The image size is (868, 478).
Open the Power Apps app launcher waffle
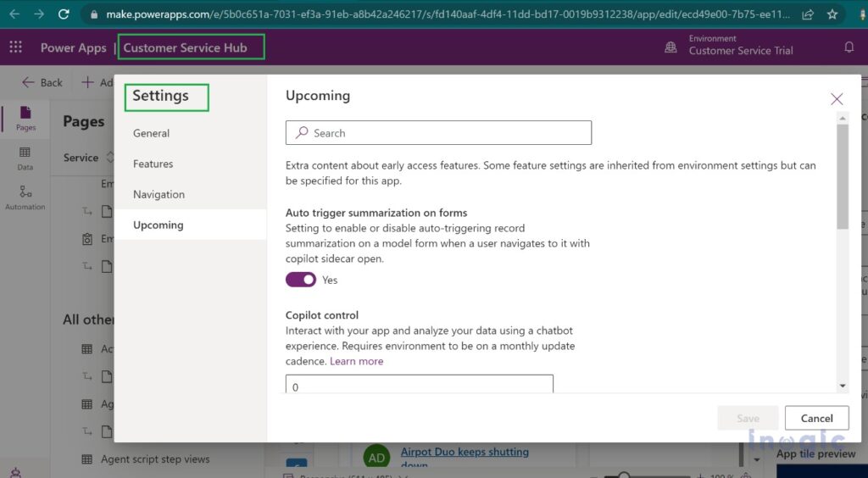(x=15, y=47)
